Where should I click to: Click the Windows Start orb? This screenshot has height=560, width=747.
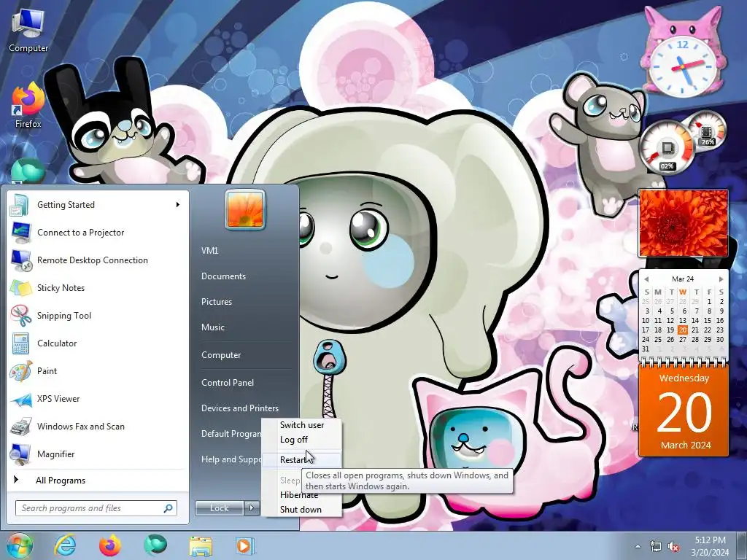(x=19, y=545)
